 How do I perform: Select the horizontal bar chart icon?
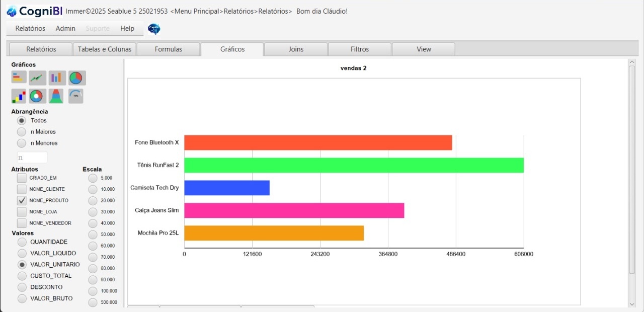(19, 77)
